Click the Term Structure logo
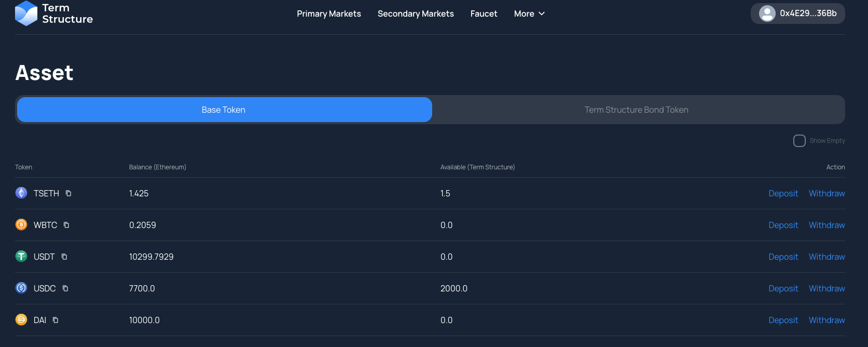 tap(54, 14)
